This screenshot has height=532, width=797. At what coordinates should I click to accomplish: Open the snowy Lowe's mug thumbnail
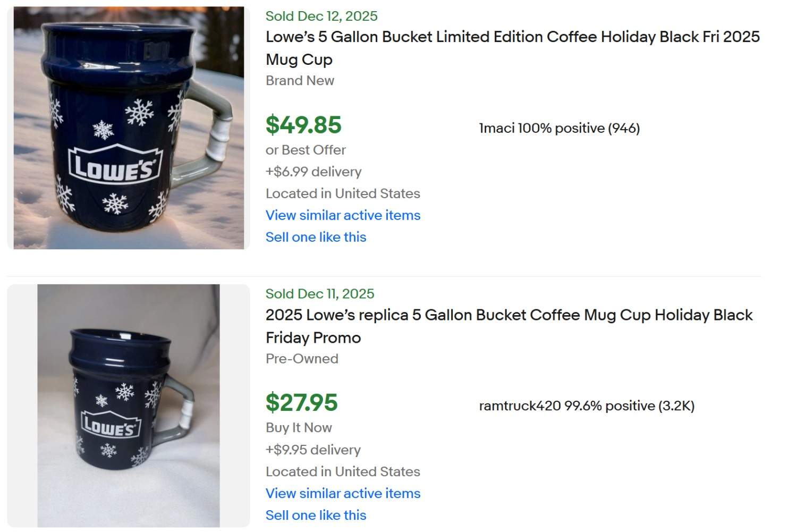point(129,128)
